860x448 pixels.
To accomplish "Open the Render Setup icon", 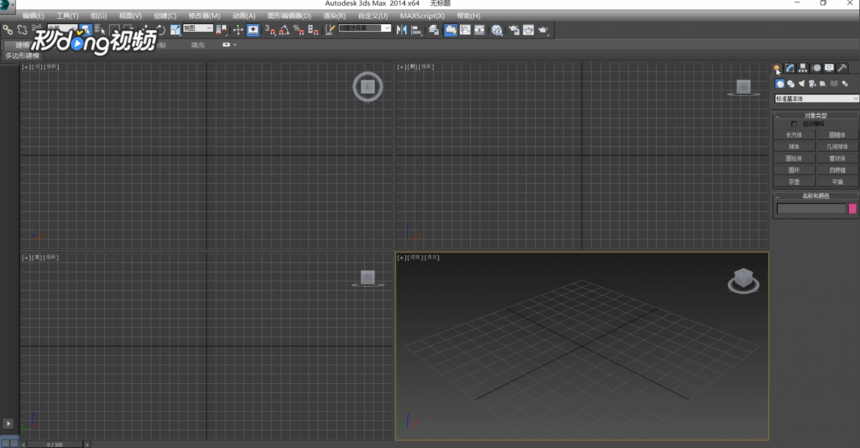I will [513, 30].
